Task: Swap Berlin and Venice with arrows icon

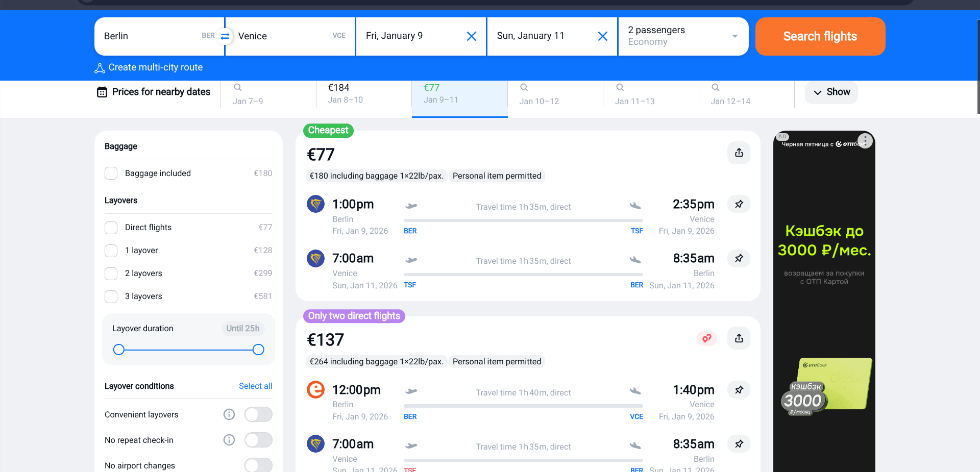Action: coord(225,36)
